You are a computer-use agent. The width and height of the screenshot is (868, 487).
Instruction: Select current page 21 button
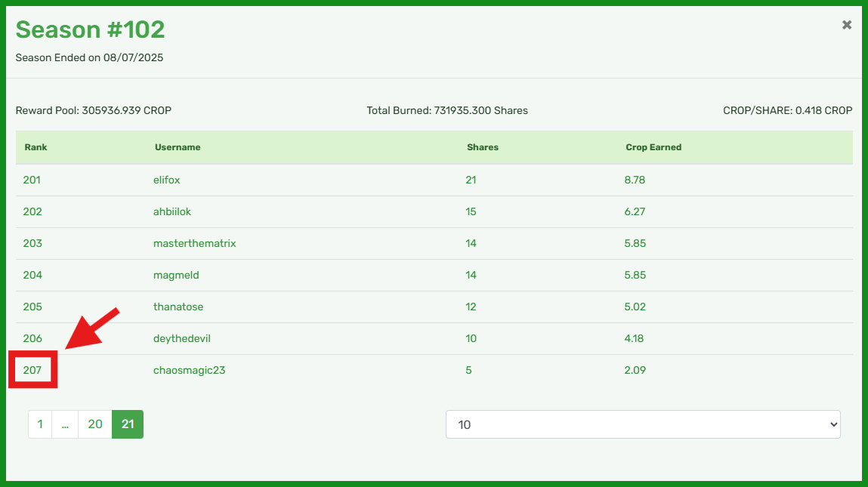pyautogui.click(x=128, y=424)
